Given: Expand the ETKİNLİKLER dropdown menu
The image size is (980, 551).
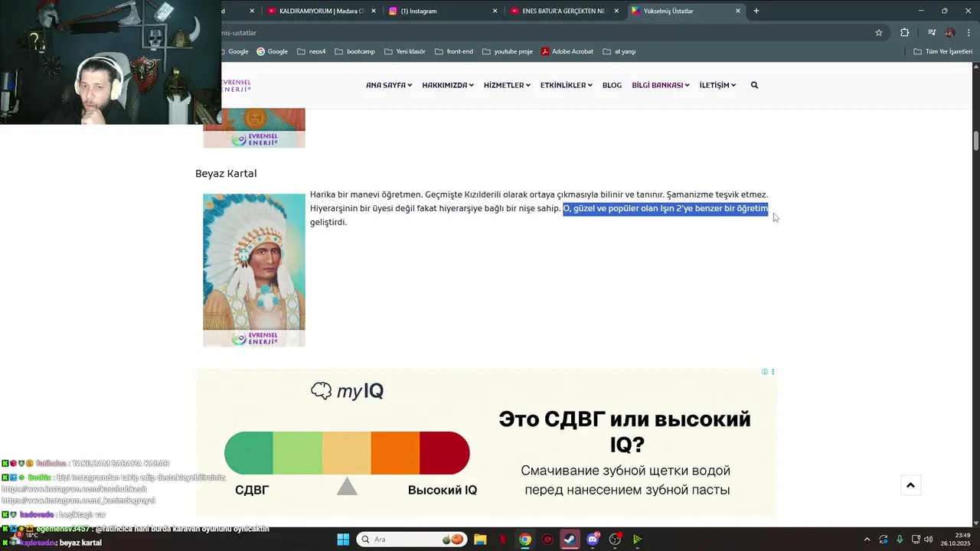Looking at the screenshot, I should point(567,85).
